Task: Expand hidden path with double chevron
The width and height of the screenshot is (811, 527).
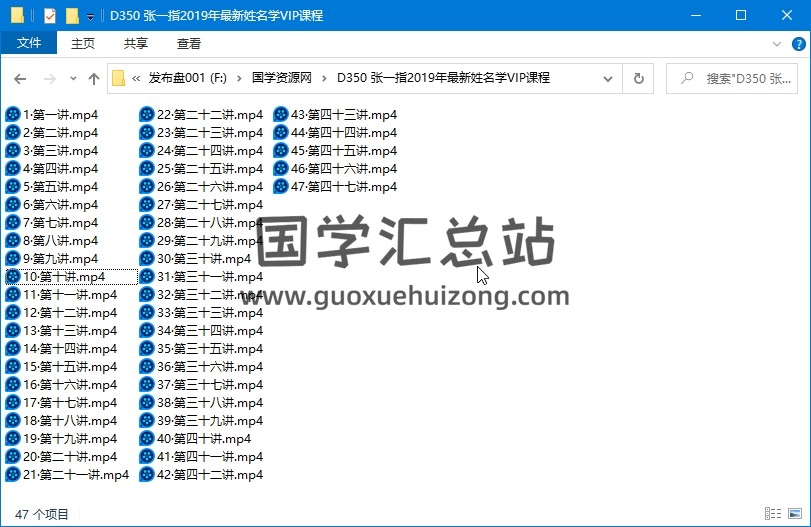Action: click(x=136, y=78)
